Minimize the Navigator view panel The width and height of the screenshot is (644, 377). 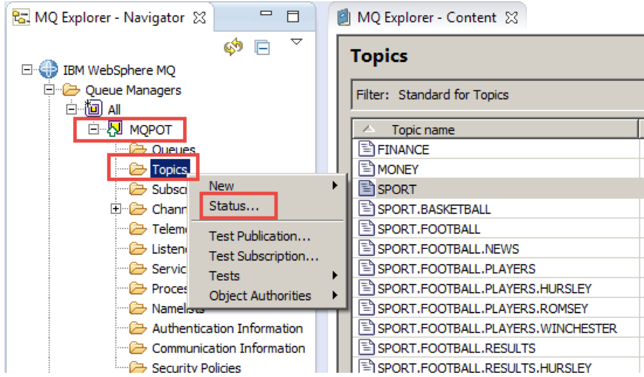coord(266,14)
